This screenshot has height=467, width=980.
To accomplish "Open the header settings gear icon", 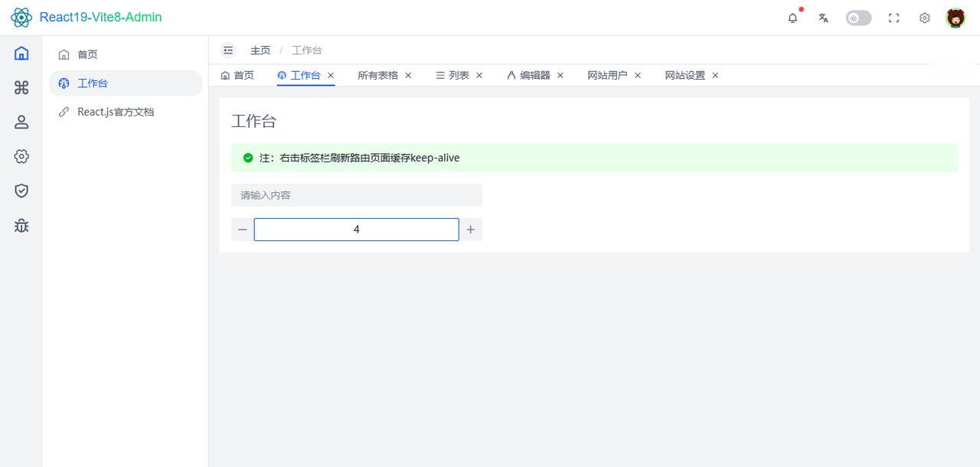I will pyautogui.click(x=924, y=18).
